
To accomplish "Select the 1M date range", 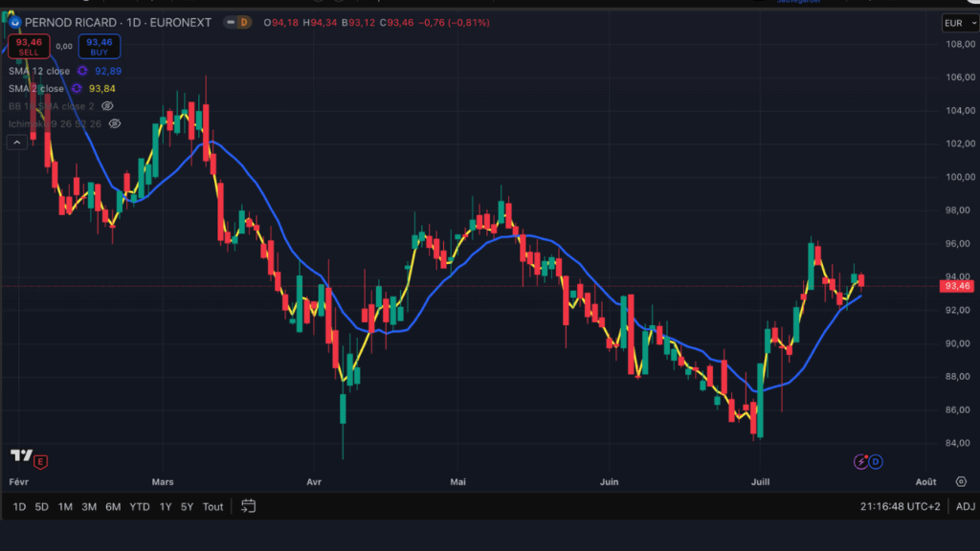I will [x=65, y=507].
